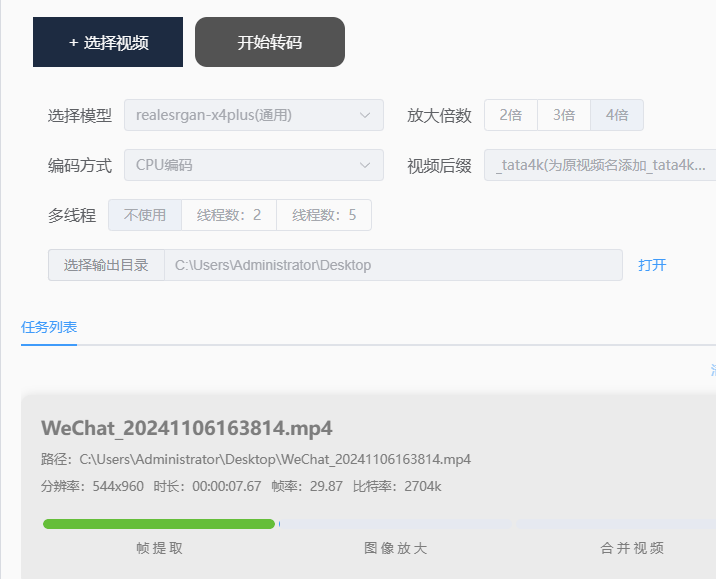Open the 选择模型 realesrgan-x4plus dropdown
Viewport: 716px width, 579px height.
[253, 115]
